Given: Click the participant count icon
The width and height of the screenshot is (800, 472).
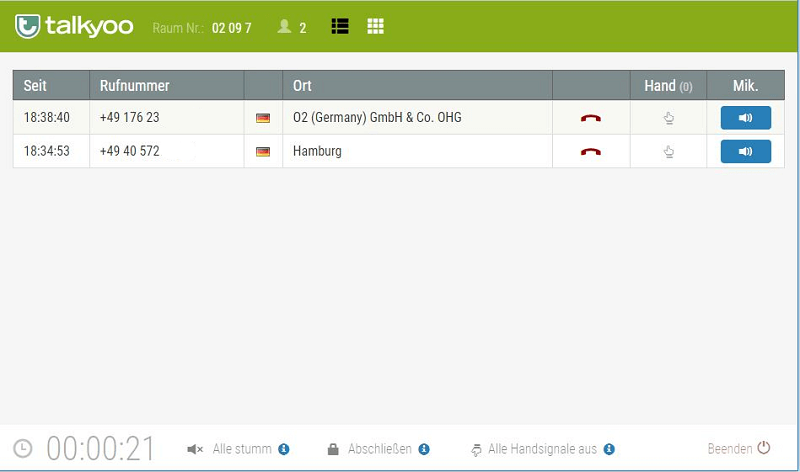Looking at the screenshot, I should tap(284, 27).
